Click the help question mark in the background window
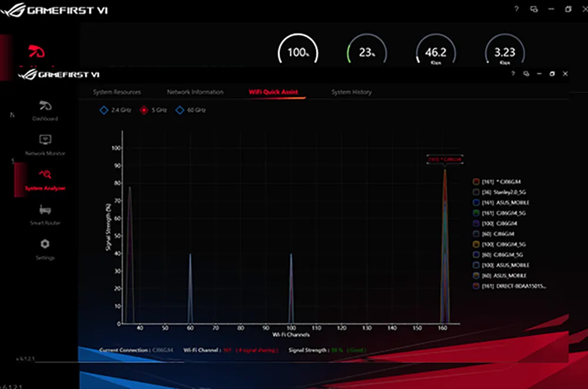Screen dimensions: 588x389 516,9
